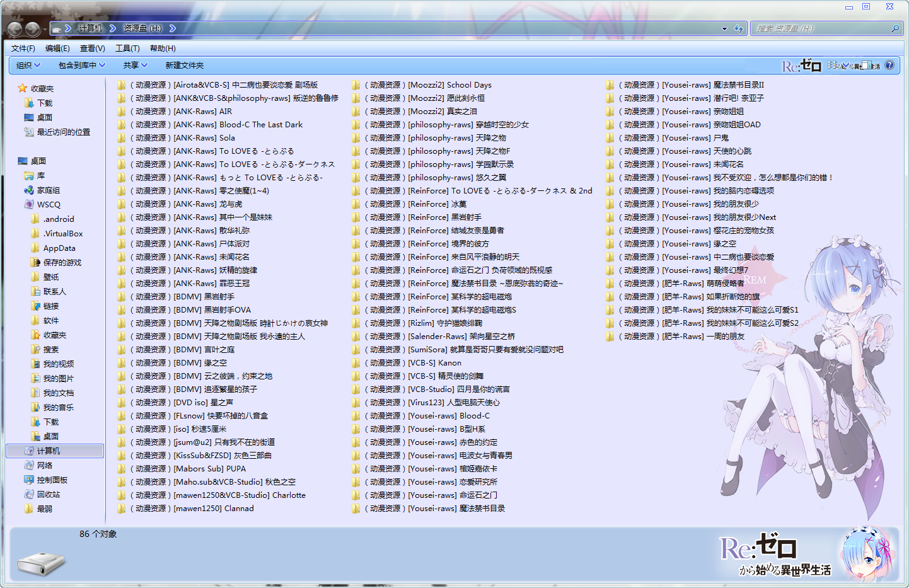The height and width of the screenshot is (588, 909).
Task: Select 回收站 in the navigation pane
Action: pyautogui.click(x=42, y=495)
